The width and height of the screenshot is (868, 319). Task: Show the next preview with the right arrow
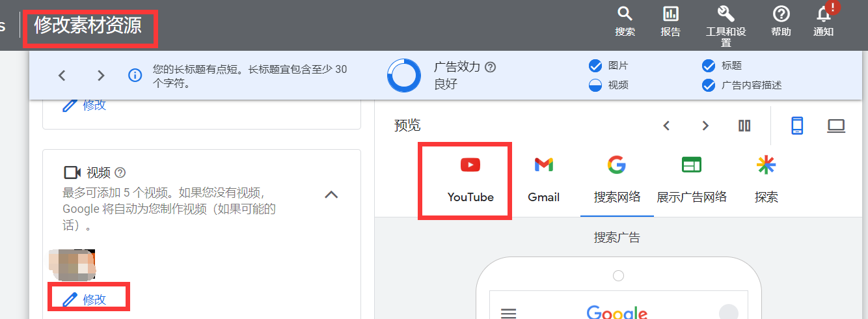point(705,126)
